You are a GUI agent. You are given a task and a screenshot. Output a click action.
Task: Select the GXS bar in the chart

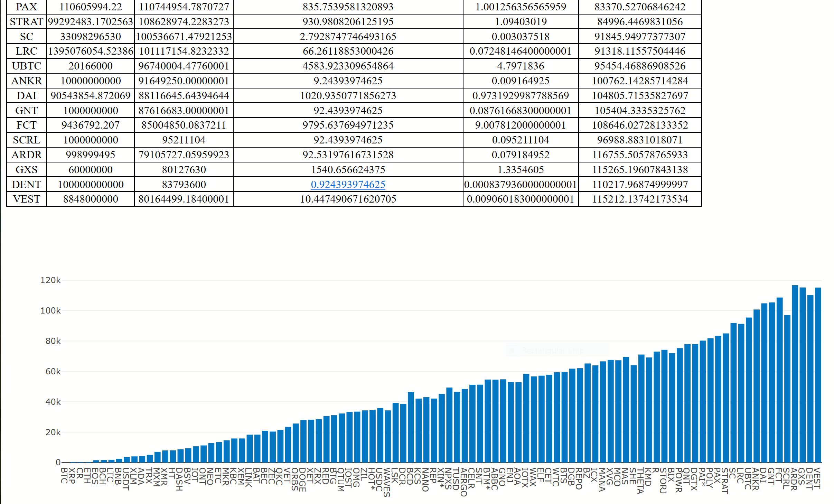(803, 375)
